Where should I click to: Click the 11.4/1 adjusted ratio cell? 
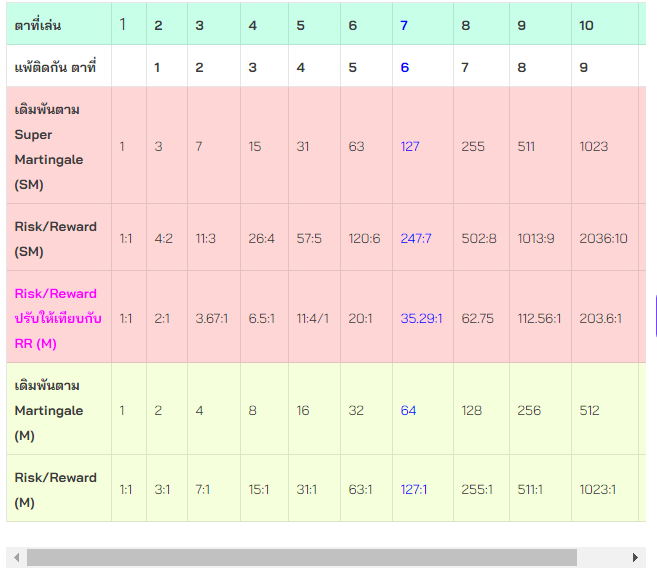(x=313, y=318)
